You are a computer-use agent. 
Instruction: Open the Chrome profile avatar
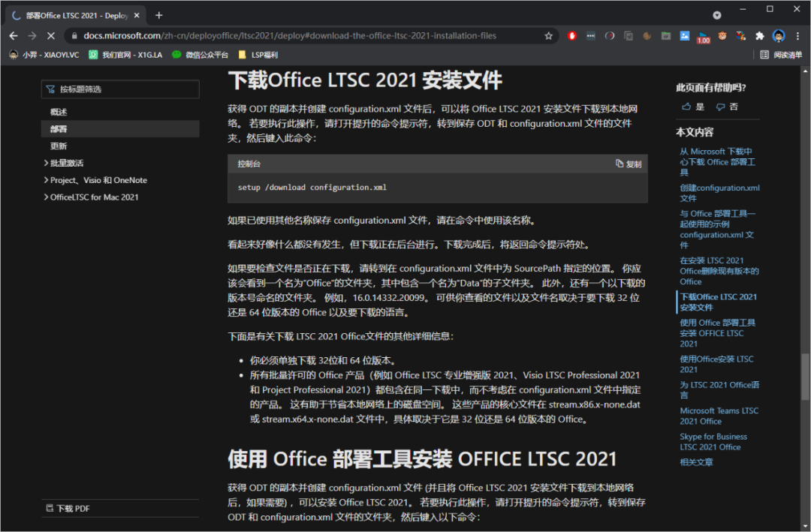coord(779,35)
